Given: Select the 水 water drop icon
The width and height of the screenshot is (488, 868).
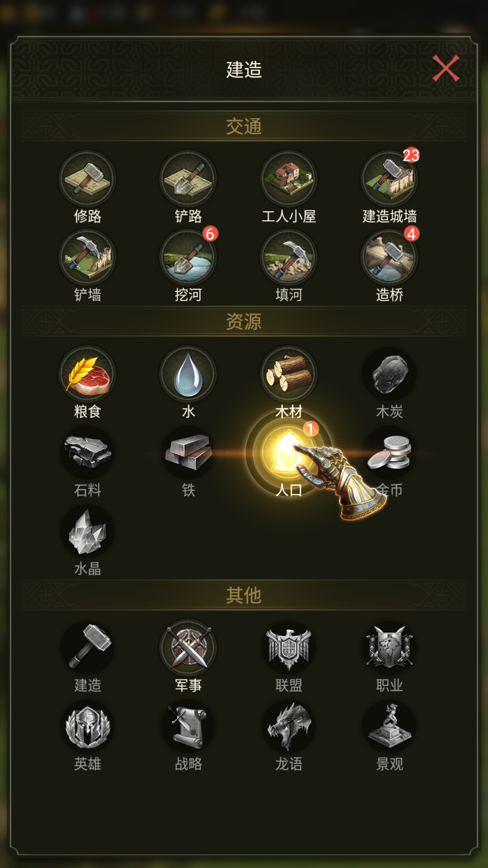Looking at the screenshot, I should [x=188, y=374].
